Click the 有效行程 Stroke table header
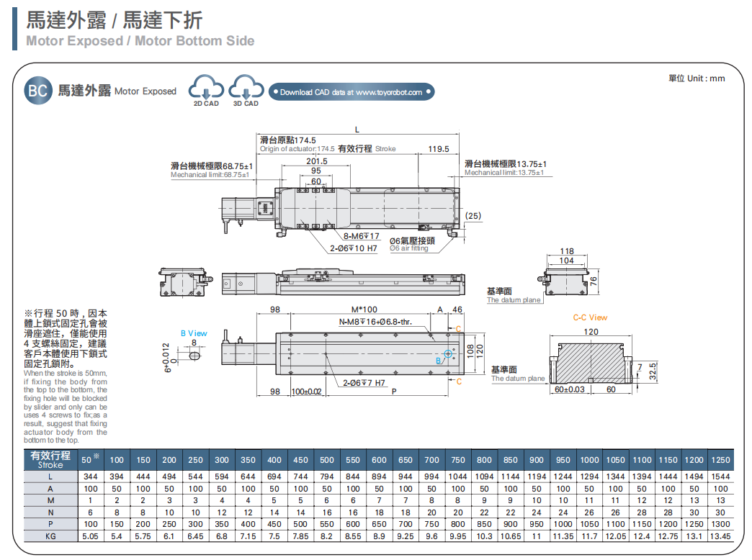 pyautogui.click(x=50, y=459)
